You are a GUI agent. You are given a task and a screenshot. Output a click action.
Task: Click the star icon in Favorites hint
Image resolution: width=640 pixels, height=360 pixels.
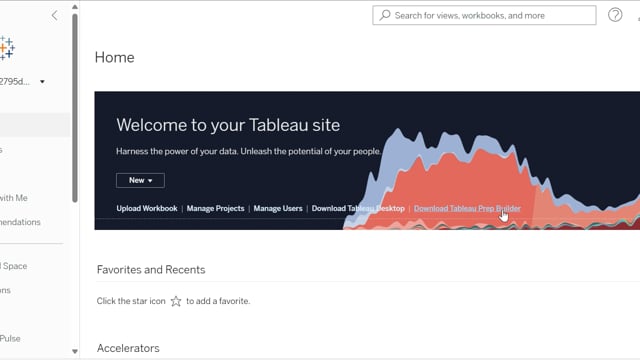(x=176, y=301)
